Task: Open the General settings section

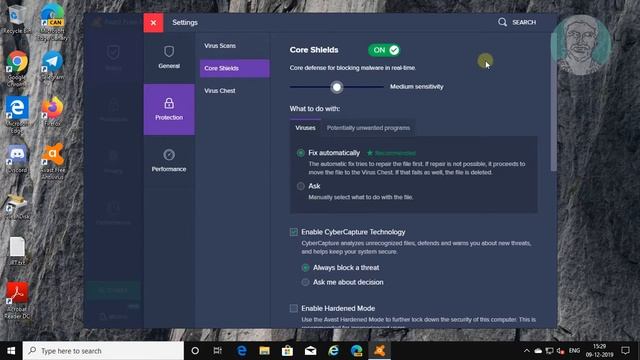Action: pos(169,57)
